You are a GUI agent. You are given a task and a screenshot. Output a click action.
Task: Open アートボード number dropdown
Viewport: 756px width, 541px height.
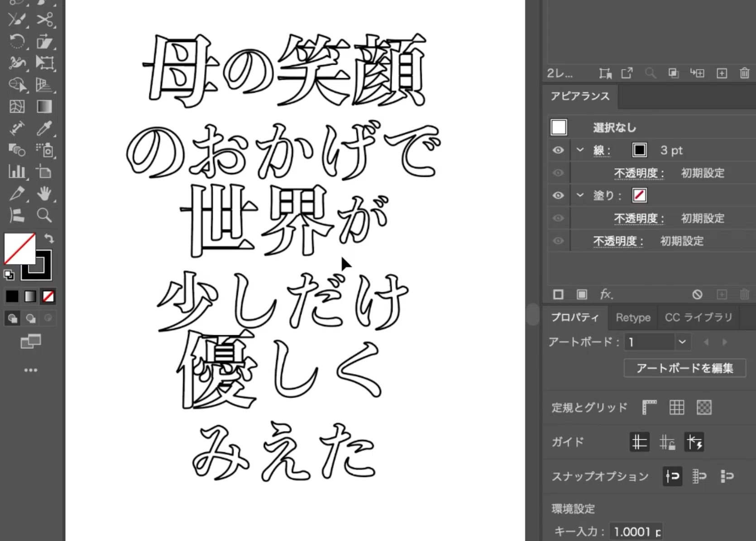coord(682,342)
